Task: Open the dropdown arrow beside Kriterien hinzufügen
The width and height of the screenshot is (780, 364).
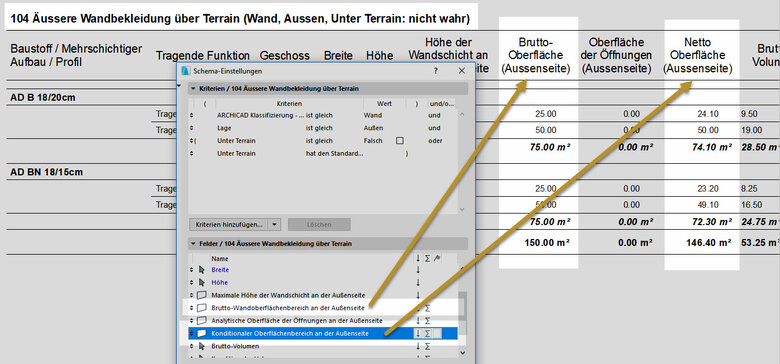Action: pos(275,224)
